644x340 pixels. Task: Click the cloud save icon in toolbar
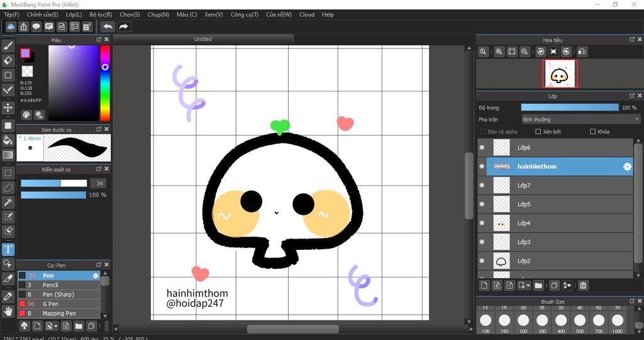pyautogui.click(x=11, y=26)
